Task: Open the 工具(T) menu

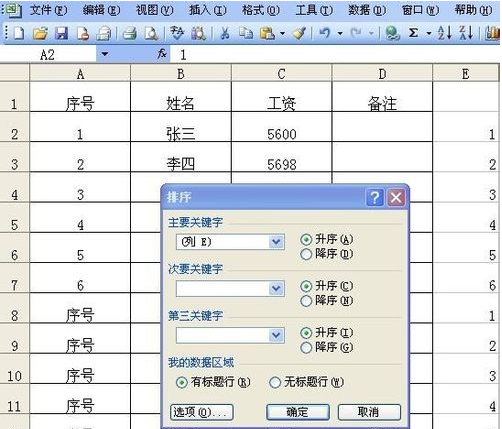Action: [314, 11]
